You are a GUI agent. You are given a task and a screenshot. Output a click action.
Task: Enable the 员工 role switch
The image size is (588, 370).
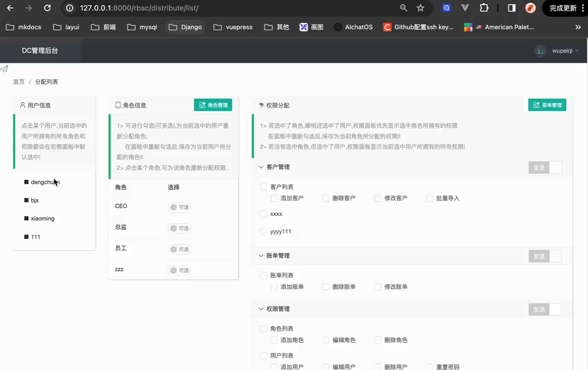click(179, 249)
